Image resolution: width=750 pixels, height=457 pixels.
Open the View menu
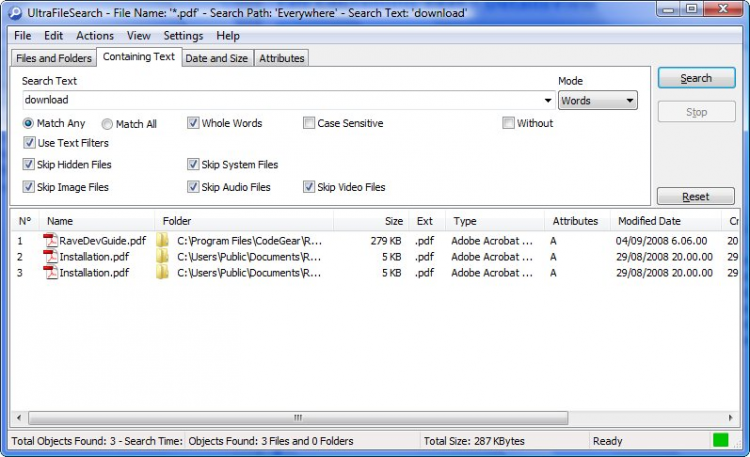[138, 36]
